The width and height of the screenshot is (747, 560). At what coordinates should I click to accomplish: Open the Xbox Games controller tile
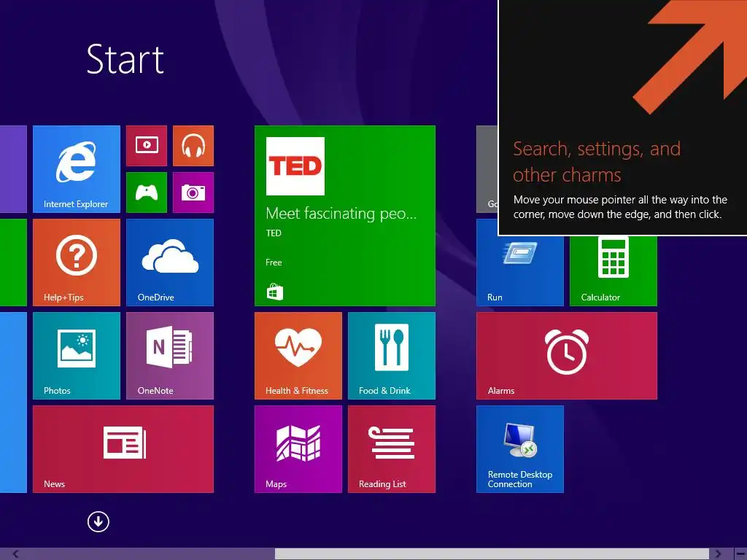click(147, 192)
